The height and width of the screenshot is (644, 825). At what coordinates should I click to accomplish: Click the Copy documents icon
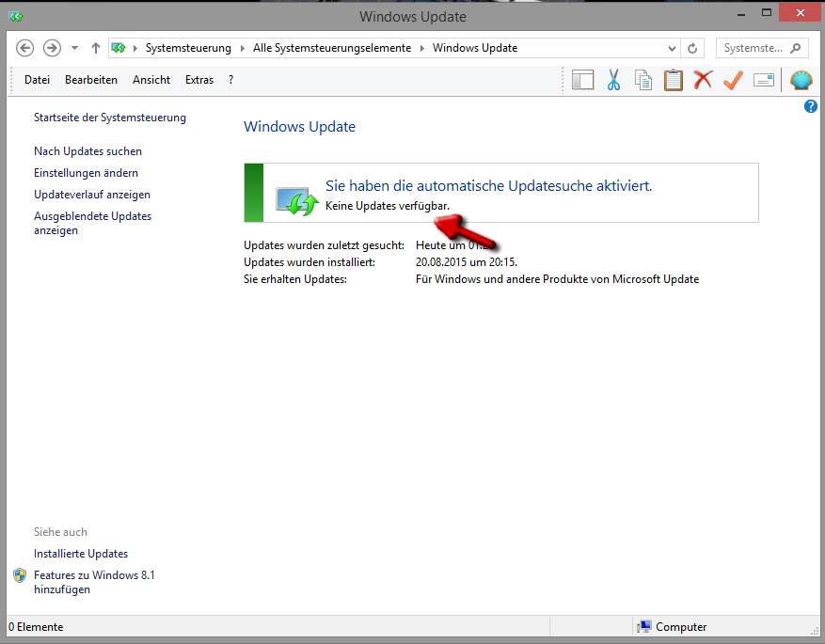[643, 81]
